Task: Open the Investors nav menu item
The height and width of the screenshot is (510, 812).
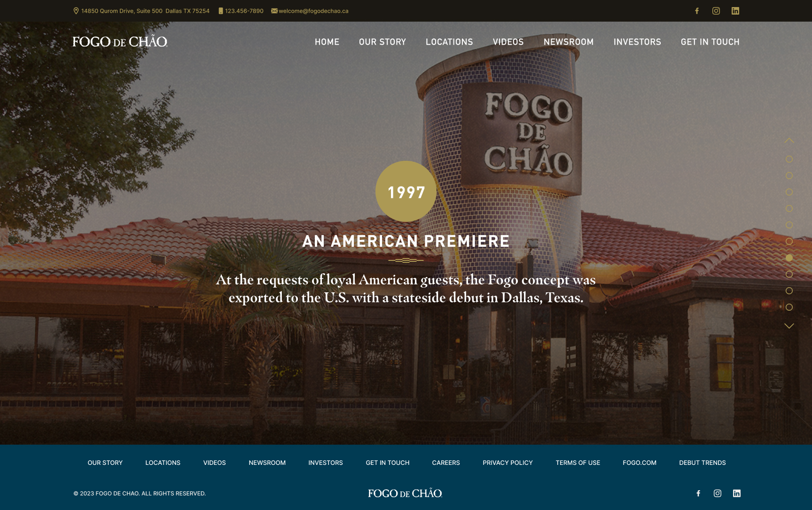Action: click(x=637, y=42)
